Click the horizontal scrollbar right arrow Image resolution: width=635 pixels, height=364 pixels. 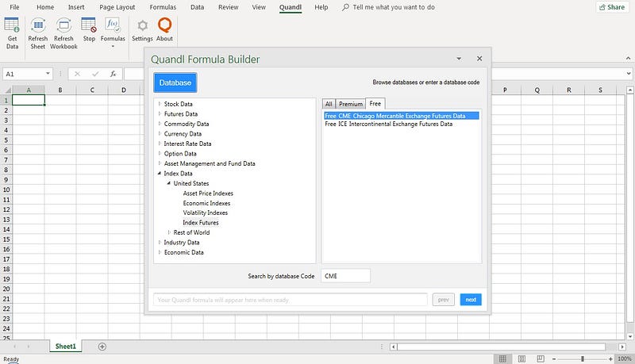click(622, 347)
